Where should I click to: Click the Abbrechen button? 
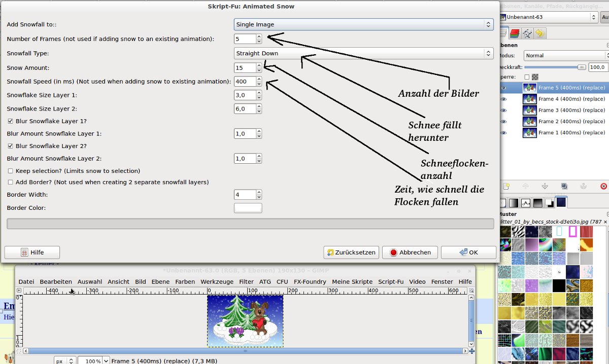pyautogui.click(x=410, y=252)
